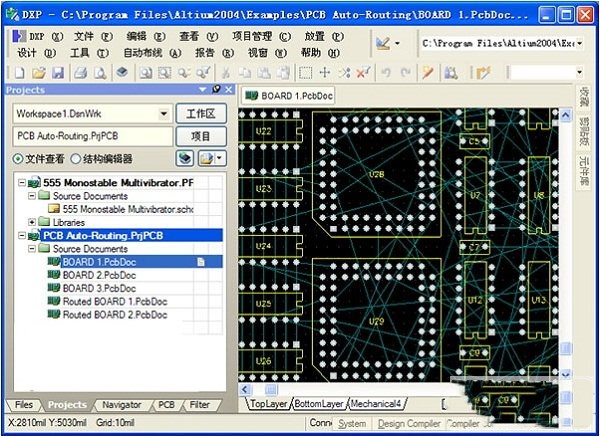Open the Workspace1.DsnWrk dropdown
600x436 pixels.
[164, 114]
